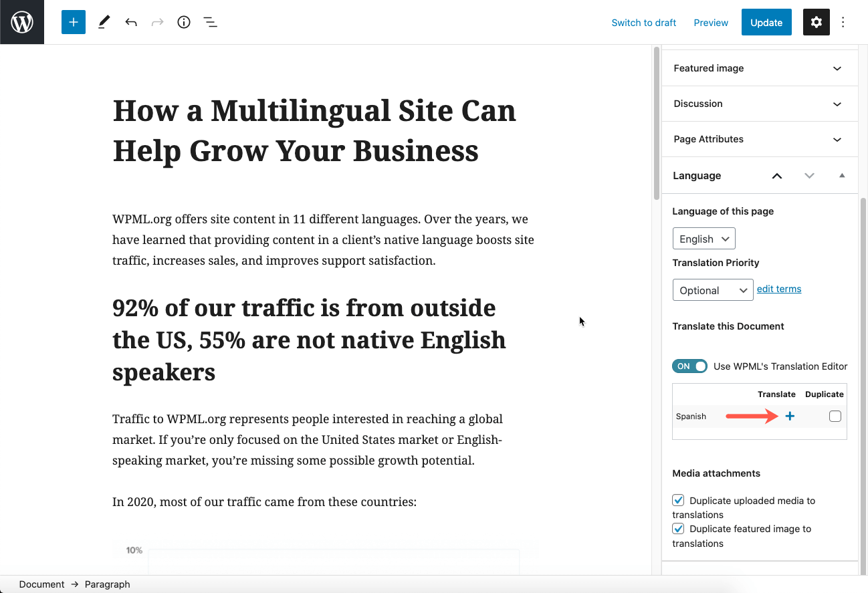Select Document in the breadcrumb bar
Screen dimensions: 868x593
tap(41, 584)
